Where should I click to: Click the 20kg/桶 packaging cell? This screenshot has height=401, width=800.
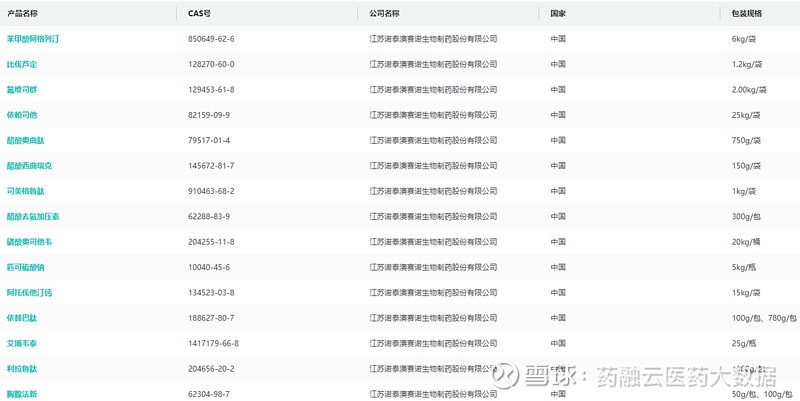point(746,242)
